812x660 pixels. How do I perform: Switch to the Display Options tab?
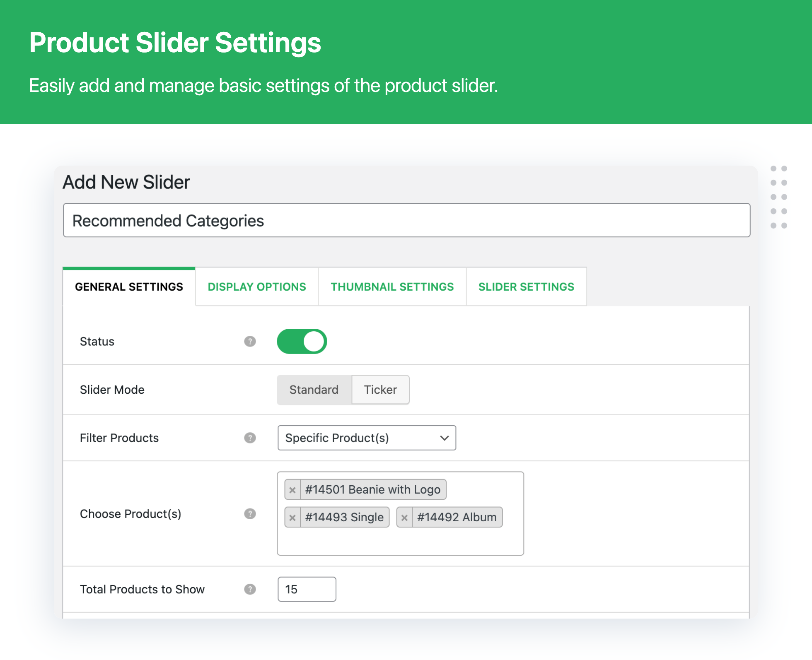point(257,287)
